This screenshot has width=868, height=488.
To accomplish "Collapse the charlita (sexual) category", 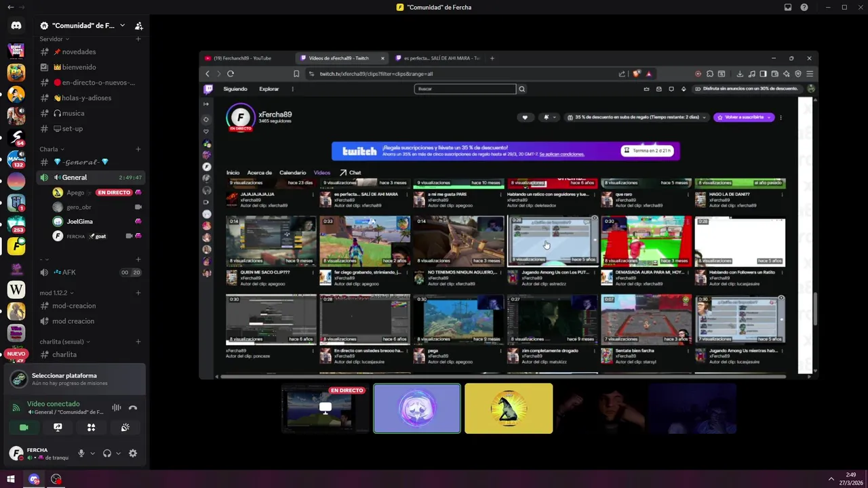I will [x=65, y=342].
